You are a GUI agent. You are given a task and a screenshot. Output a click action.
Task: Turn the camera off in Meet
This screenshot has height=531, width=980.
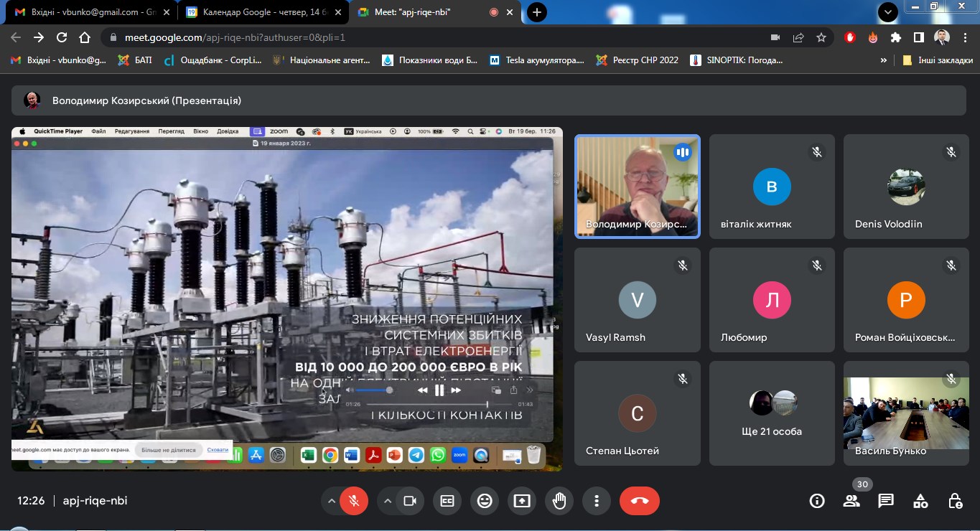point(410,501)
